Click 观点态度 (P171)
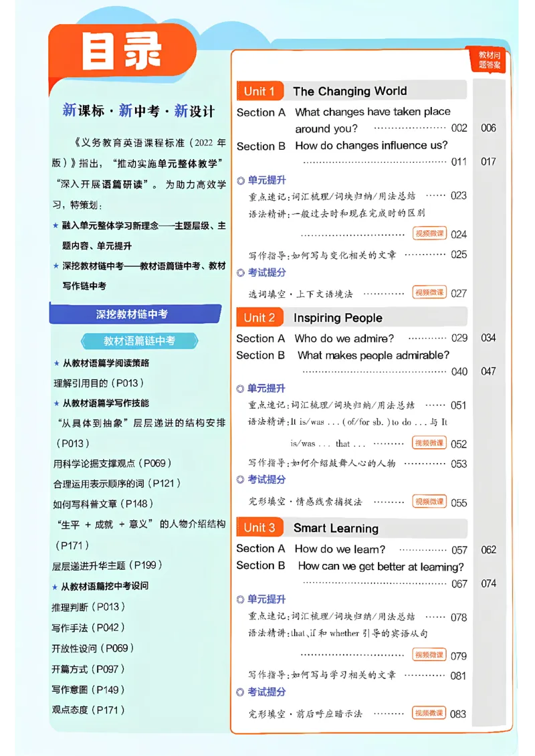The width and height of the screenshot is (535, 756). 88,710
